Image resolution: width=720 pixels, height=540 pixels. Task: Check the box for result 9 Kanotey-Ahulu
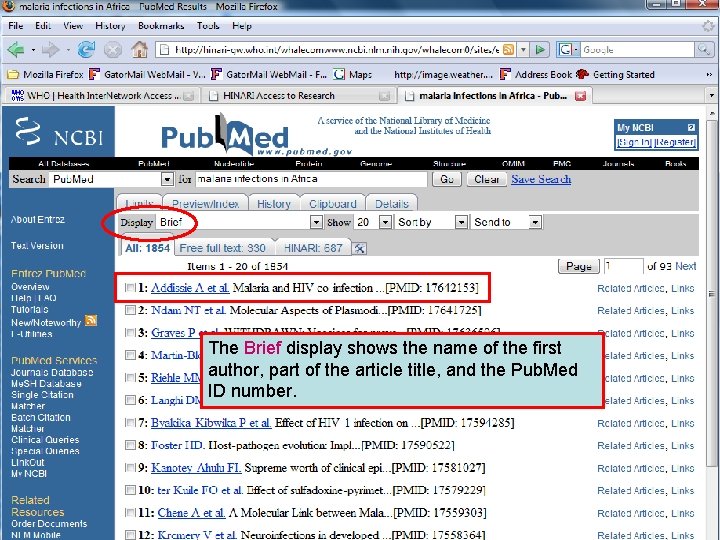[130, 467]
